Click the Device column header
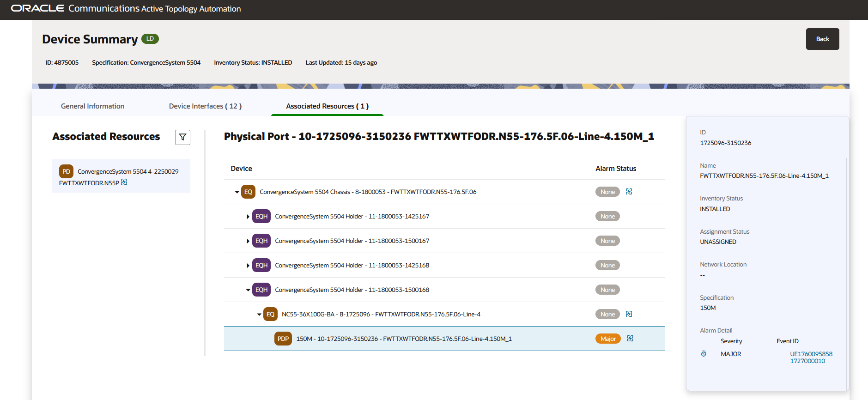The height and width of the screenshot is (400, 868). point(241,169)
